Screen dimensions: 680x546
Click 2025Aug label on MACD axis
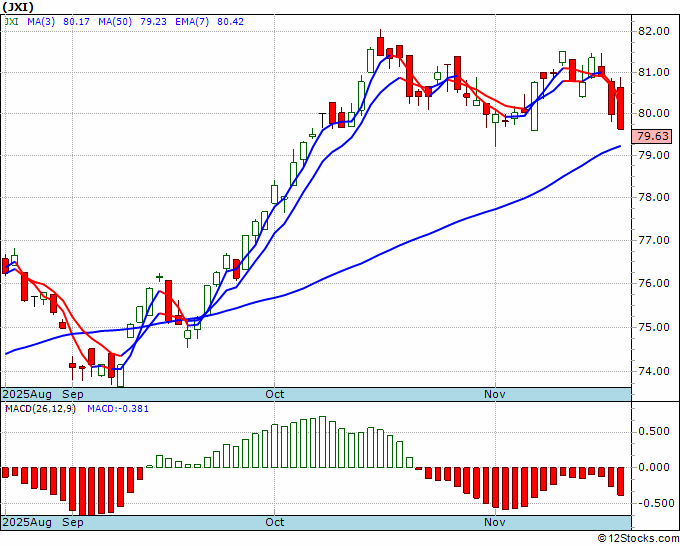click(x=27, y=522)
